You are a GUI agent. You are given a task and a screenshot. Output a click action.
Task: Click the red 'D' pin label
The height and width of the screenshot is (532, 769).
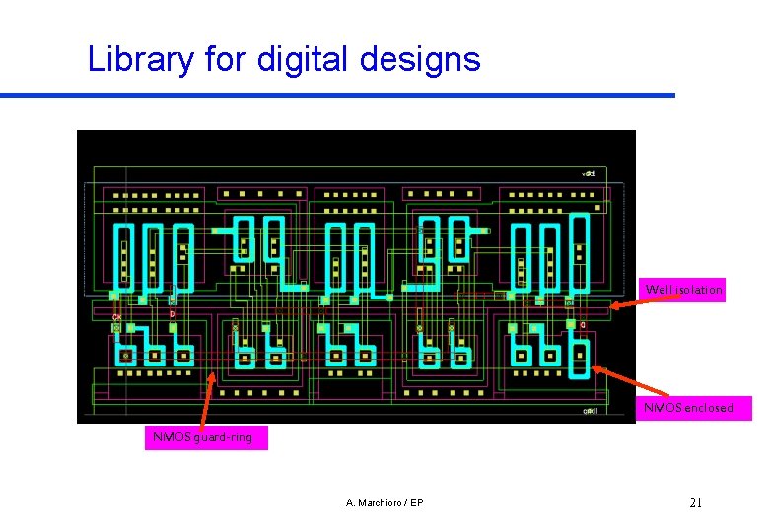pyautogui.click(x=173, y=314)
